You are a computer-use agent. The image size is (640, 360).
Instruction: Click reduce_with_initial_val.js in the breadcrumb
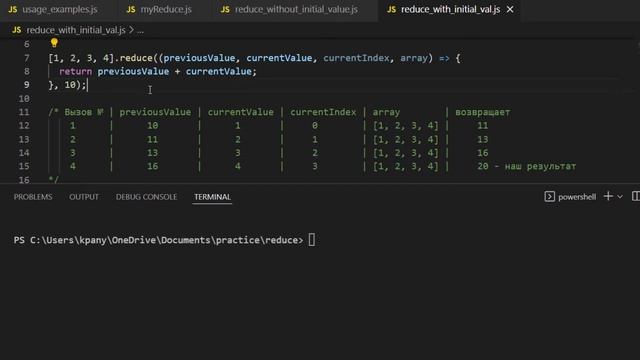coord(76,30)
